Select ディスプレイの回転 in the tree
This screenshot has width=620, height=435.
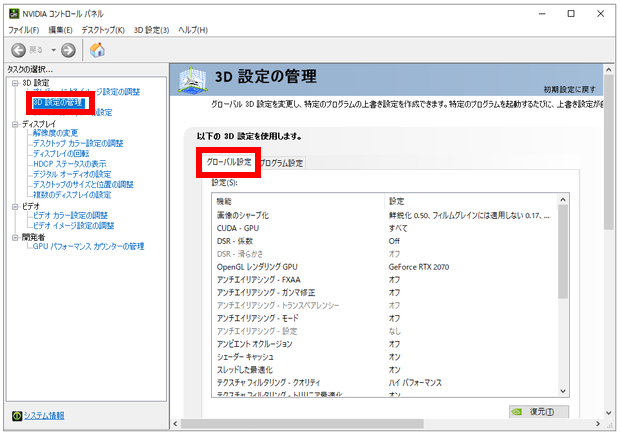[61, 153]
